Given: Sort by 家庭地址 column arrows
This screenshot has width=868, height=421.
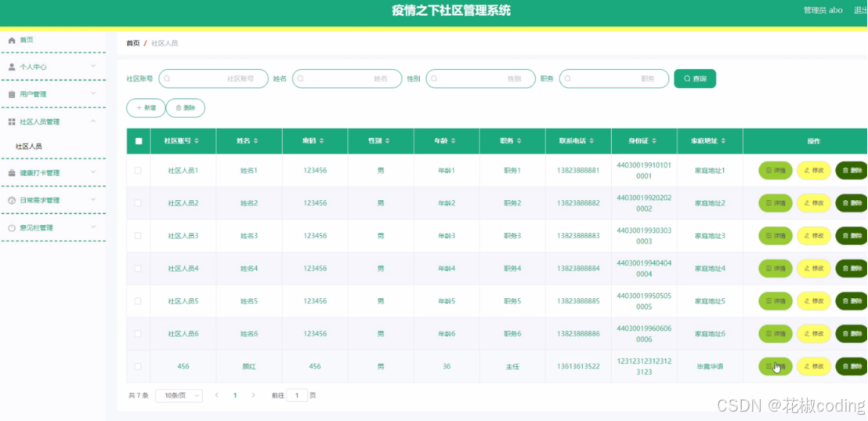Looking at the screenshot, I should [x=724, y=141].
